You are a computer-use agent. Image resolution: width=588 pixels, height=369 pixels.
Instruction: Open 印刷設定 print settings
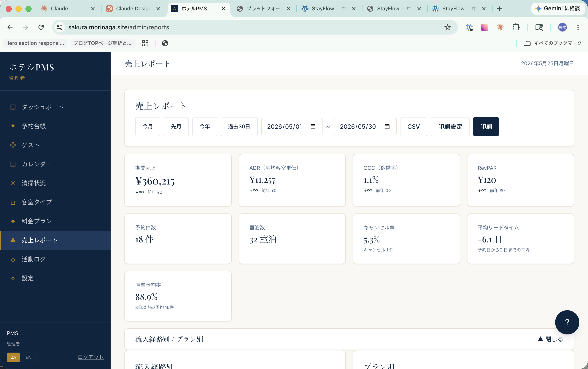point(450,126)
